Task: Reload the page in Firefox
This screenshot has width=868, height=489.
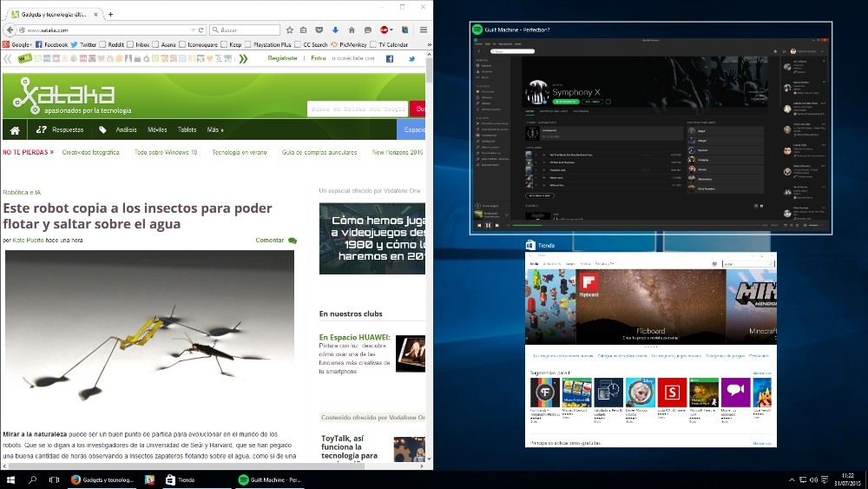Action: click(x=201, y=30)
